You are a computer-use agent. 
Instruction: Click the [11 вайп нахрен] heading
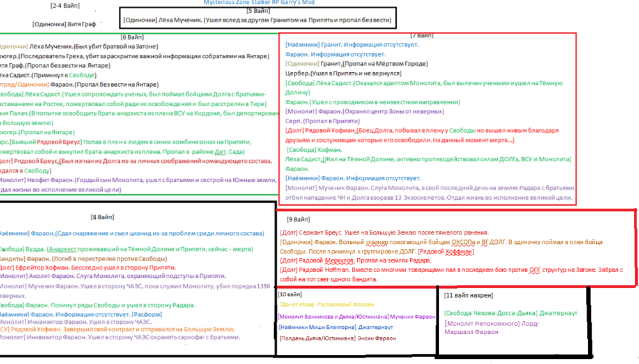pyautogui.click(x=468, y=295)
